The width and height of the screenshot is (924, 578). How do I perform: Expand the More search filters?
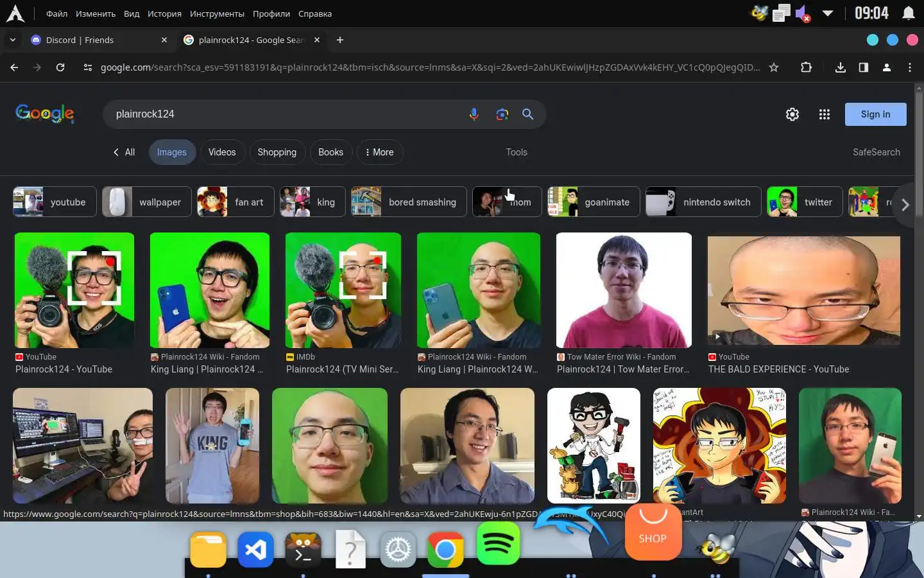[x=379, y=152]
